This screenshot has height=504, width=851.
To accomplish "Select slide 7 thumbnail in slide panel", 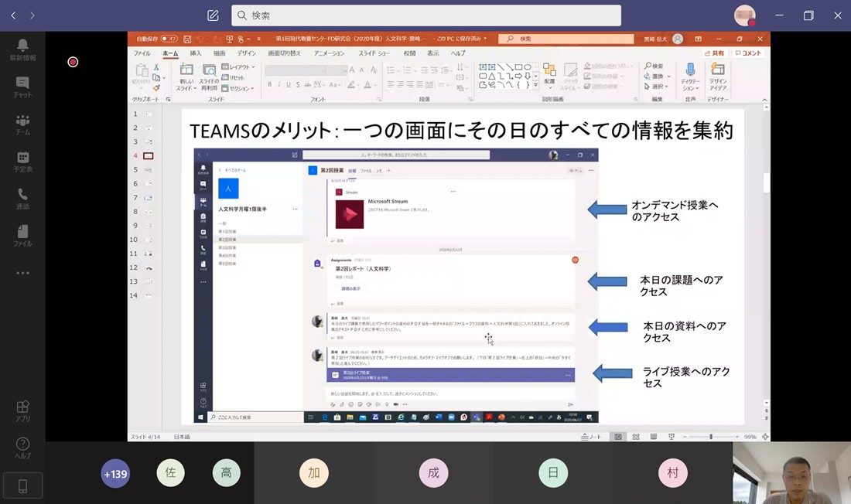I will (x=149, y=197).
